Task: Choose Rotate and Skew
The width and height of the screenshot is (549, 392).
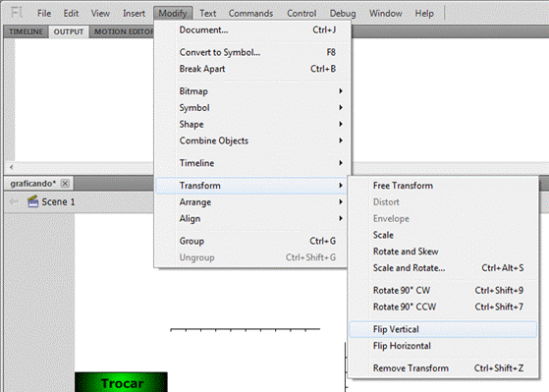Action: tap(443, 252)
